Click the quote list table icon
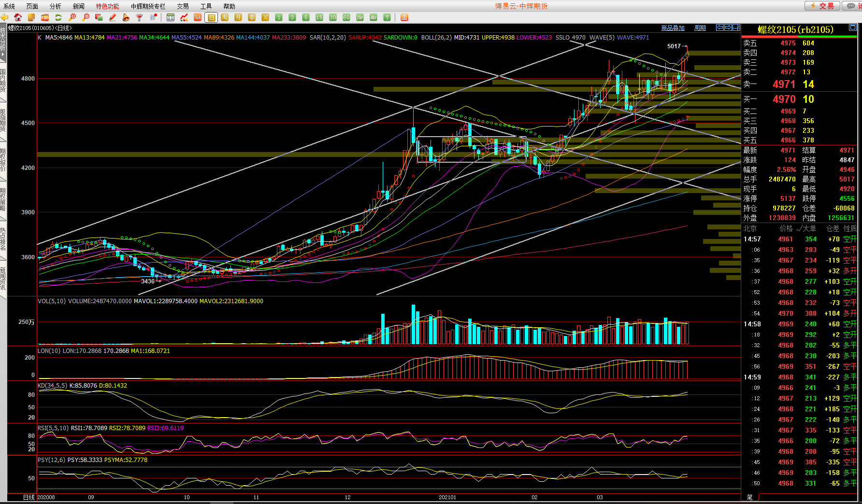 (x=171, y=17)
